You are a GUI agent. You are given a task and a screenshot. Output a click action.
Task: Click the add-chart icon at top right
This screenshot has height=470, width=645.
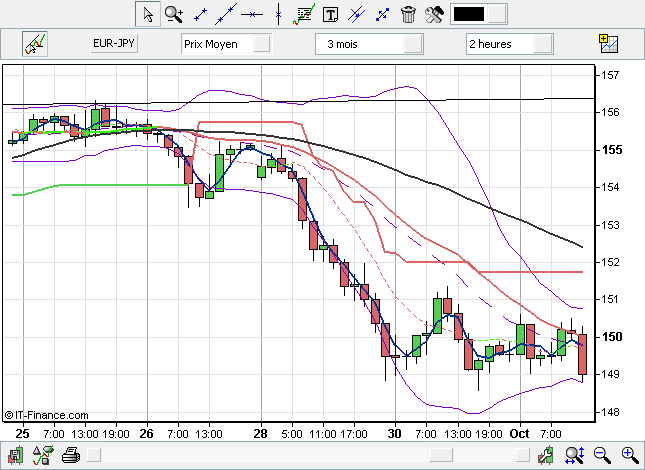[x=607, y=43]
